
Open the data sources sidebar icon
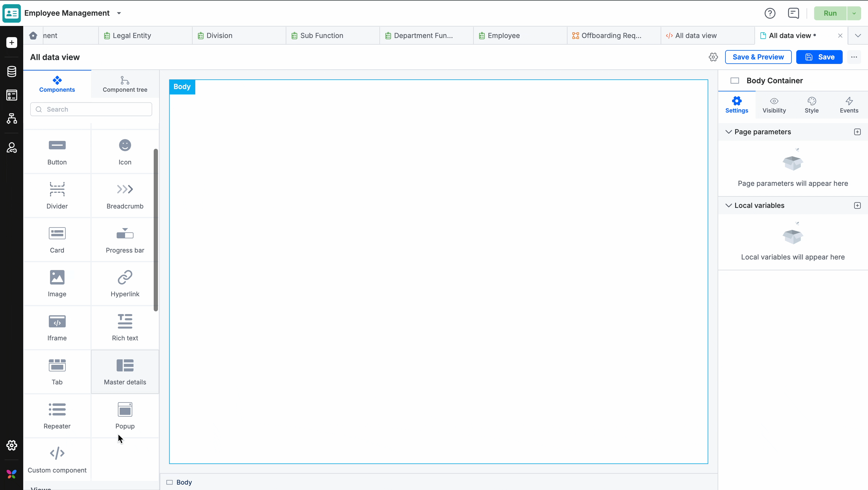tap(12, 72)
